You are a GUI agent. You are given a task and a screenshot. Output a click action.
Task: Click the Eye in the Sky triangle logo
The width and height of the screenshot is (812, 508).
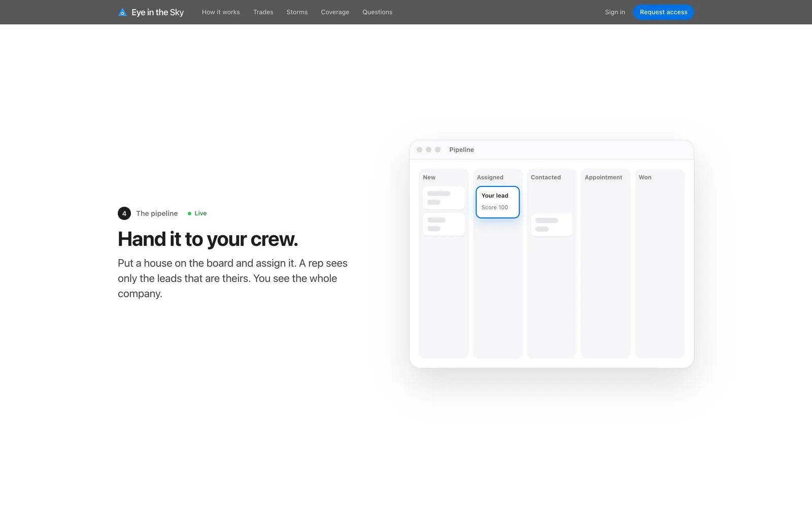(122, 12)
